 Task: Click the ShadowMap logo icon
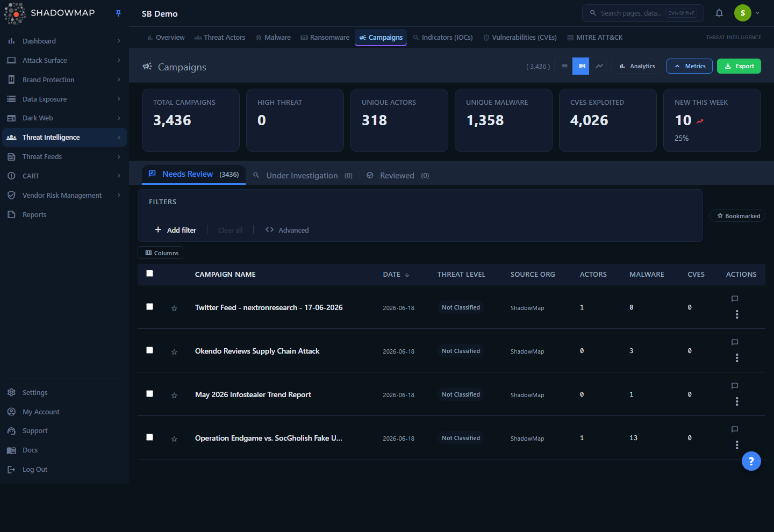[15, 13]
